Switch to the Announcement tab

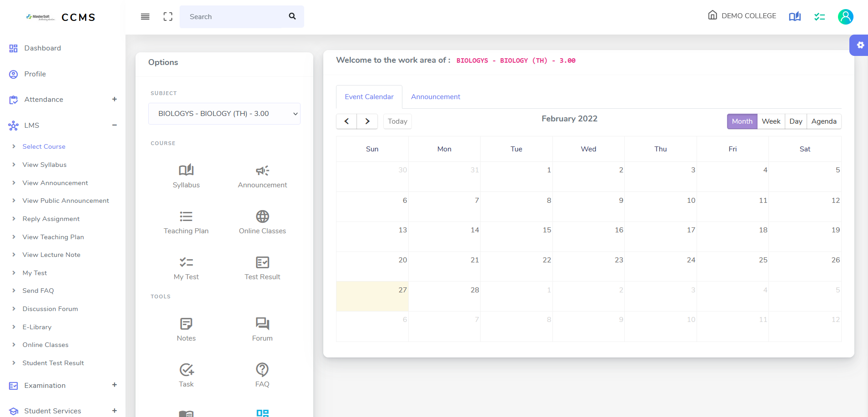[x=435, y=97]
